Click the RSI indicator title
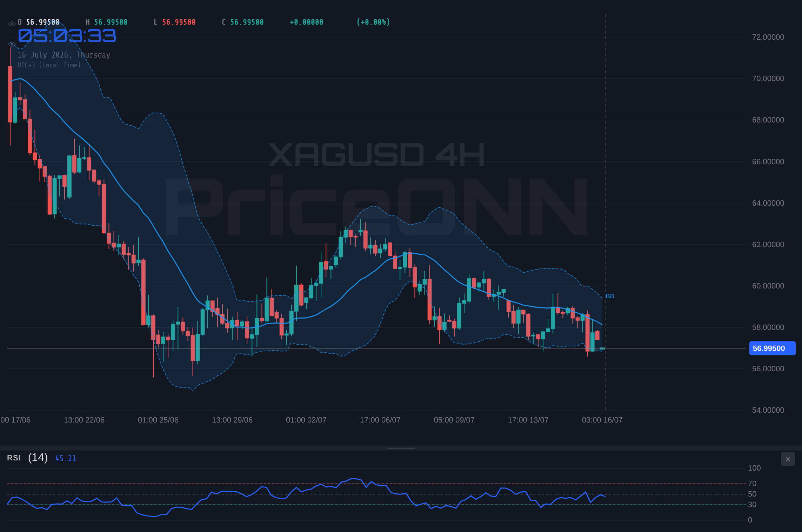Screen dimensions: 802x532 [14, 458]
